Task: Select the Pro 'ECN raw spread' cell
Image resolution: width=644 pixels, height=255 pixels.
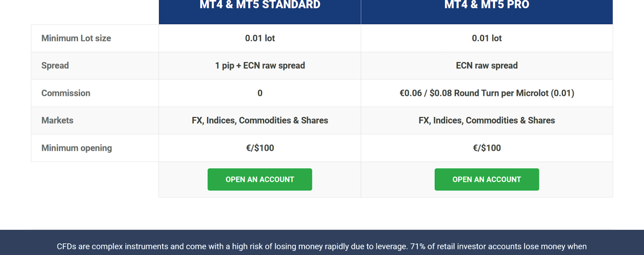Action: click(x=487, y=66)
